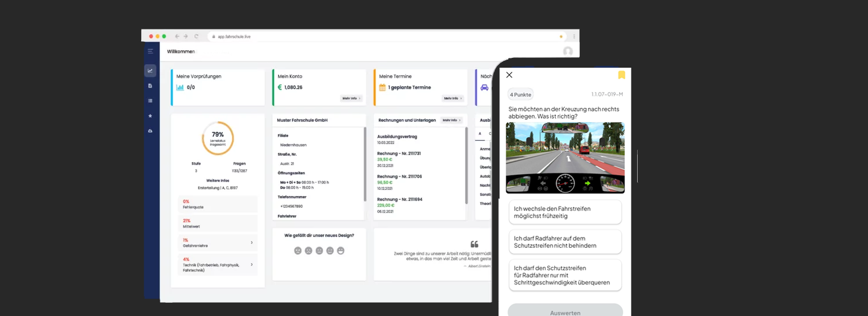Click 'Mehr Info' in Meine Termine card
Image resolution: width=868 pixels, height=316 pixels.
click(453, 98)
